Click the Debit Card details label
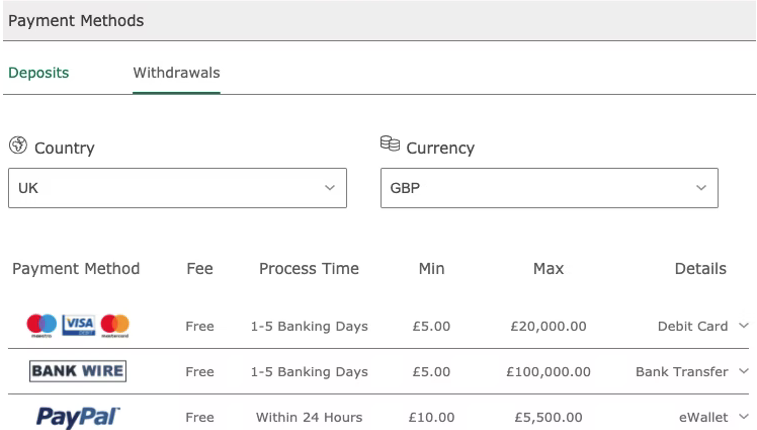Image resolution: width=757 pixels, height=430 pixels. point(693,326)
